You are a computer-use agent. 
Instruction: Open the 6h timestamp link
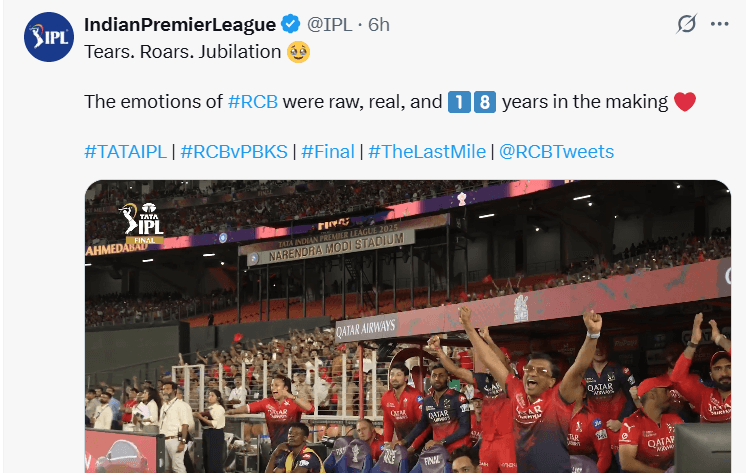tap(379, 24)
